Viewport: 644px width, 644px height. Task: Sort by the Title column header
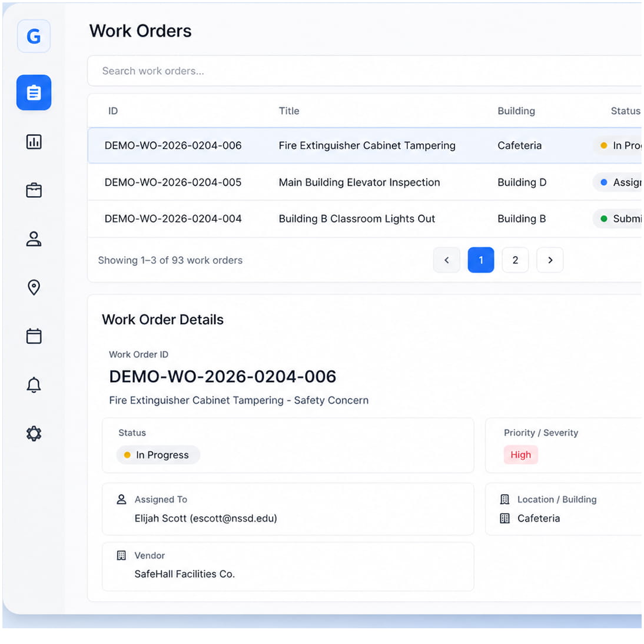coord(289,111)
